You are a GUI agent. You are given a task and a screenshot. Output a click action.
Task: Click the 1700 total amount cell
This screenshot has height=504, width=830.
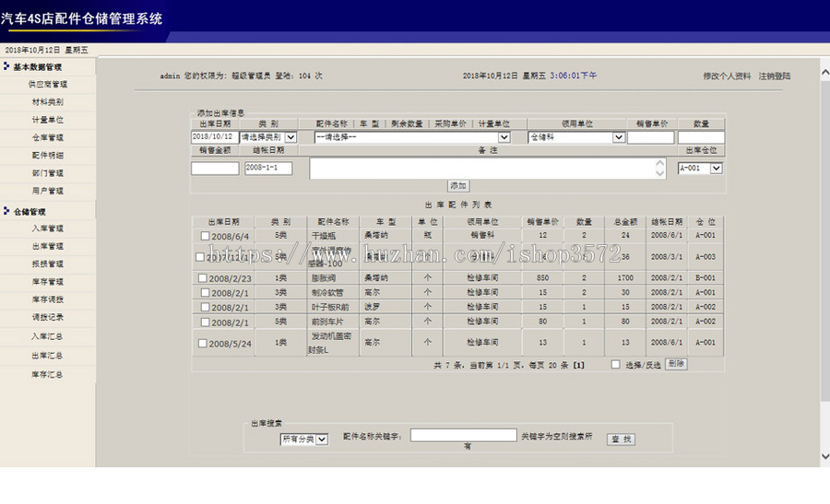(x=625, y=277)
